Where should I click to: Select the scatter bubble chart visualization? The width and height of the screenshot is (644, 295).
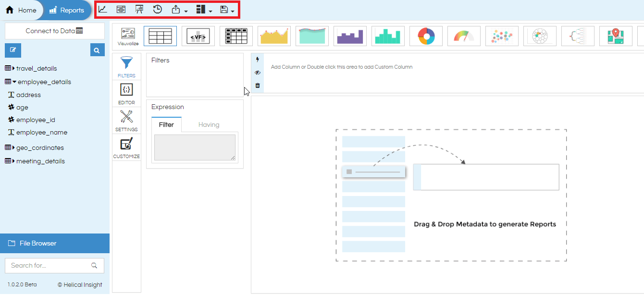[502, 36]
